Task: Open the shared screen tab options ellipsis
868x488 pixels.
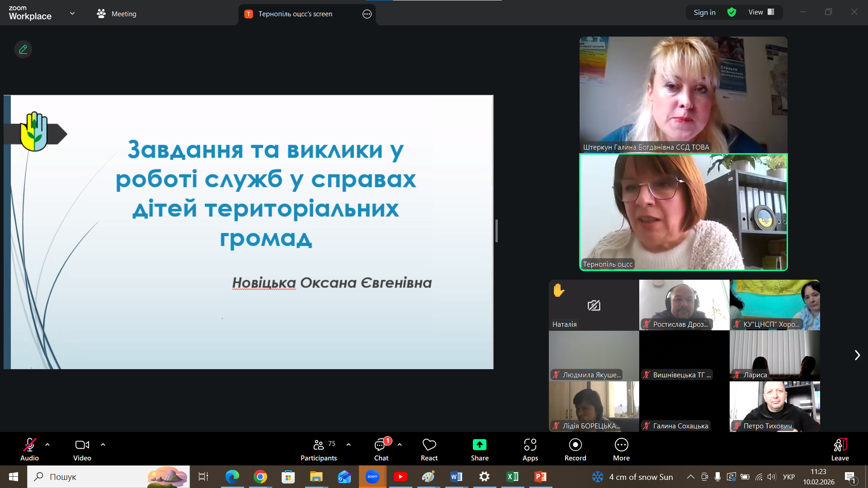Action: pos(367,14)
